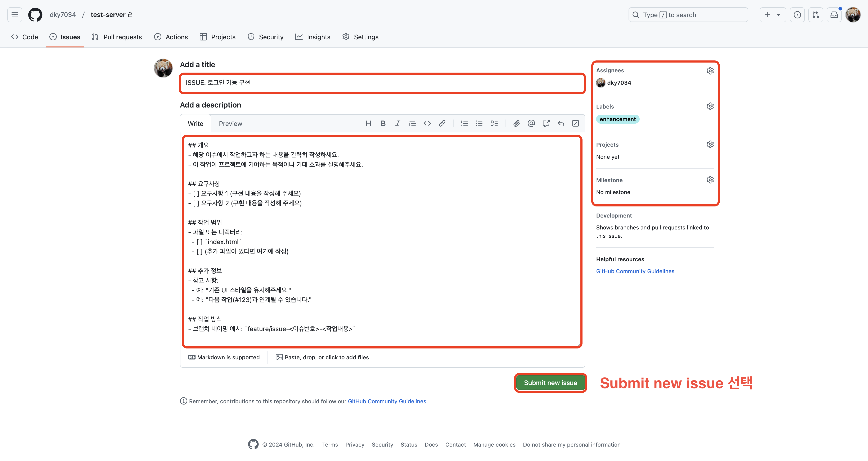The image size is (868, 461).
Task: Apply italic formatting in the editor toolbar
Action: pos(398,124)
